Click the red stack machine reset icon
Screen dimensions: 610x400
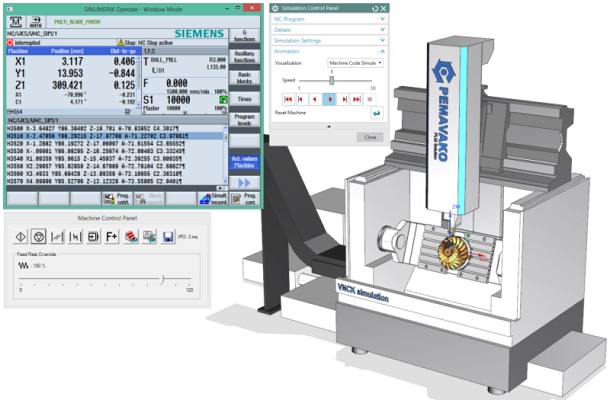pos(131,237)
